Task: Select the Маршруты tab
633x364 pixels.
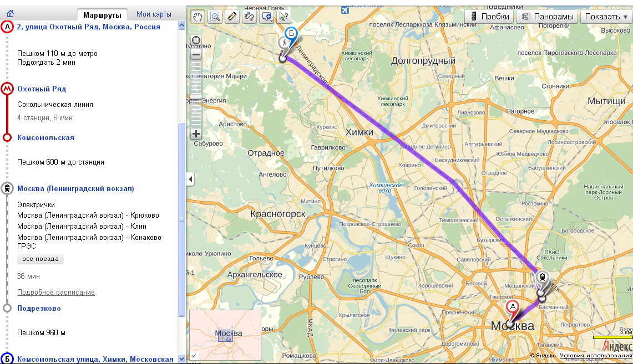Action: click(x=102, y=14)
